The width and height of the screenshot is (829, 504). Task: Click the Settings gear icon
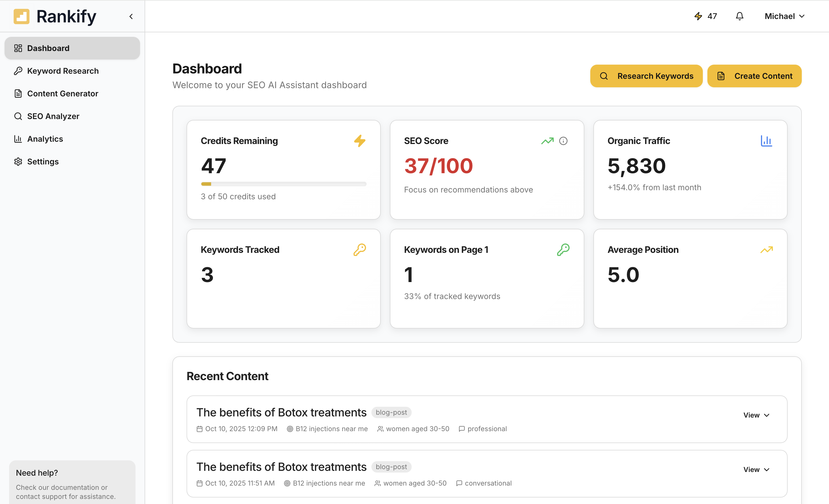18,162
